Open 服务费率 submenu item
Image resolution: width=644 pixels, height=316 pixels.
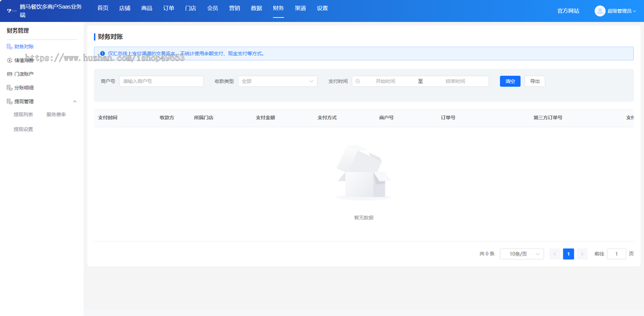pos(56,114)
